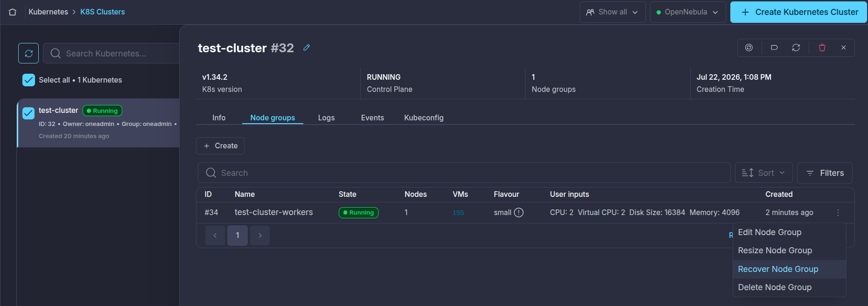This screenshot has width=868, height=306.
Task: Choose Delete Node Group from the menu
Action: 789,287
